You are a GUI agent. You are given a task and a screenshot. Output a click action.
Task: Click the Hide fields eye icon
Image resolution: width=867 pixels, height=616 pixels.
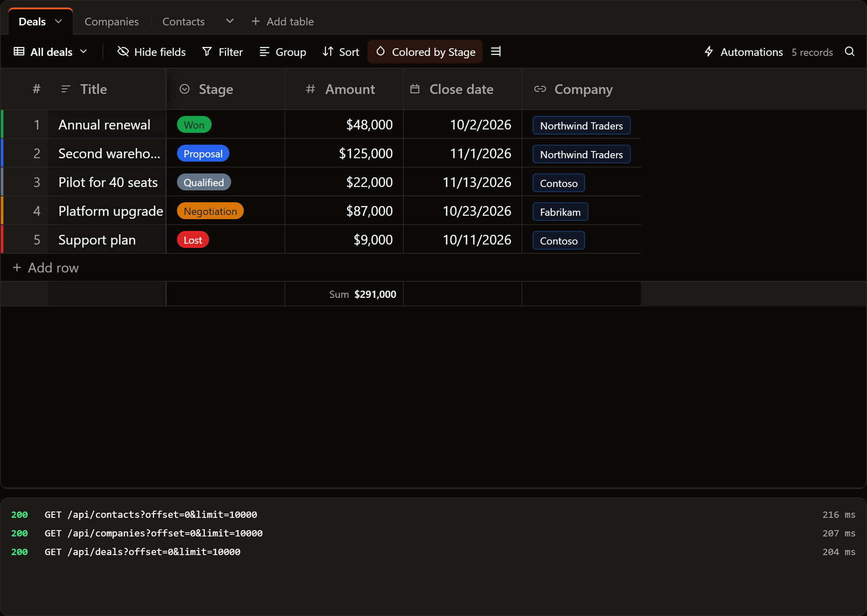click(x=123, y=52)
